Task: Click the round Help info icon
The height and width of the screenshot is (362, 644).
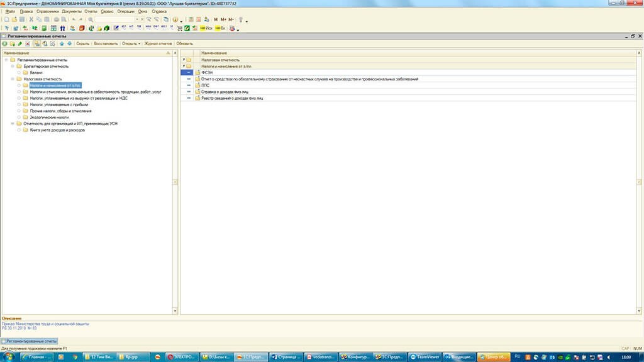Action: click(175, 19)
